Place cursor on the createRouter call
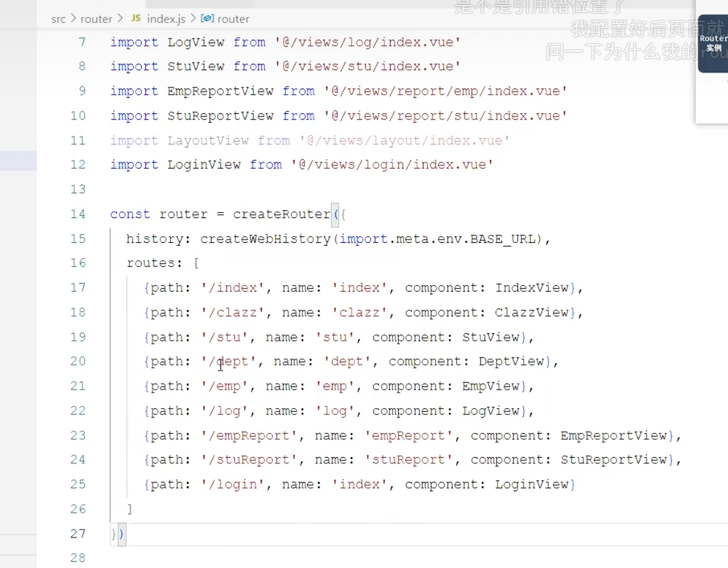 pos(282,214)
